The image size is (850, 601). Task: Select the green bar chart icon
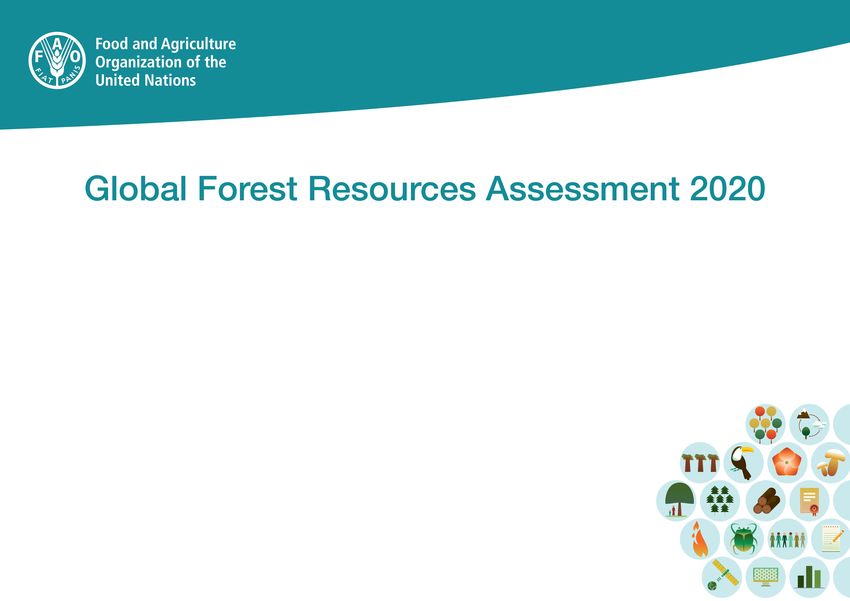tap(809, 577)
